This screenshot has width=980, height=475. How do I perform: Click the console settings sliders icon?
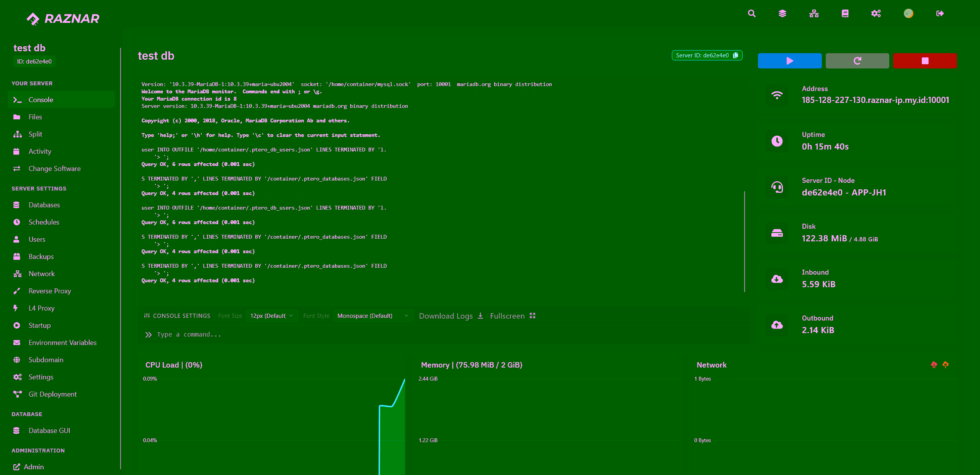click(x=147, y=316)
